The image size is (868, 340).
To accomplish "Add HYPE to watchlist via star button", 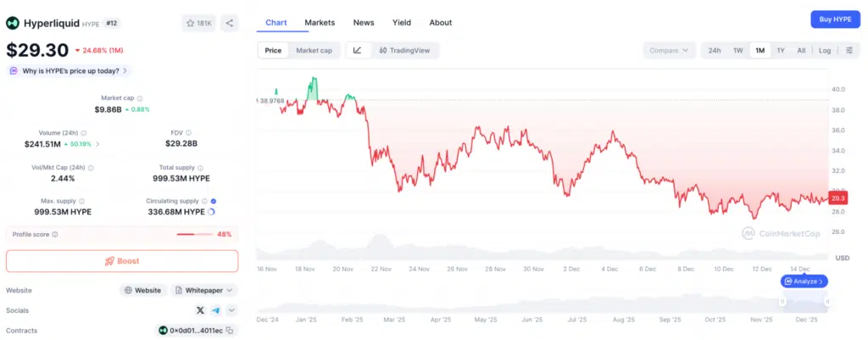I will [x=198, y=23].
